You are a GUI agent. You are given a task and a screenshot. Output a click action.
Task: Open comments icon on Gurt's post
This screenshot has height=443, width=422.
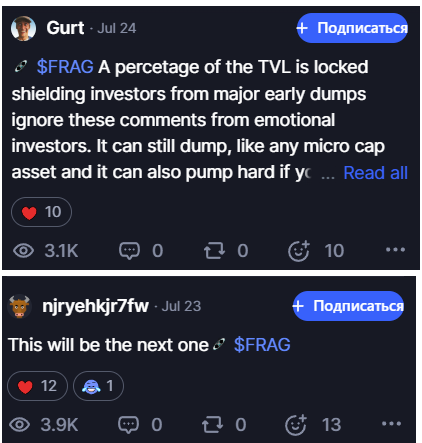click(129, 251)
